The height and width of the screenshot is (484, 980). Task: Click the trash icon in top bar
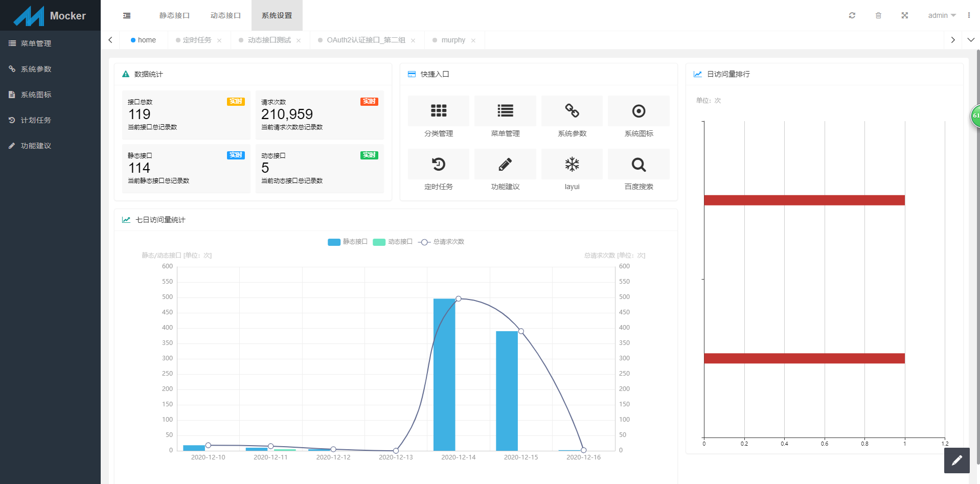pos(878,15)
